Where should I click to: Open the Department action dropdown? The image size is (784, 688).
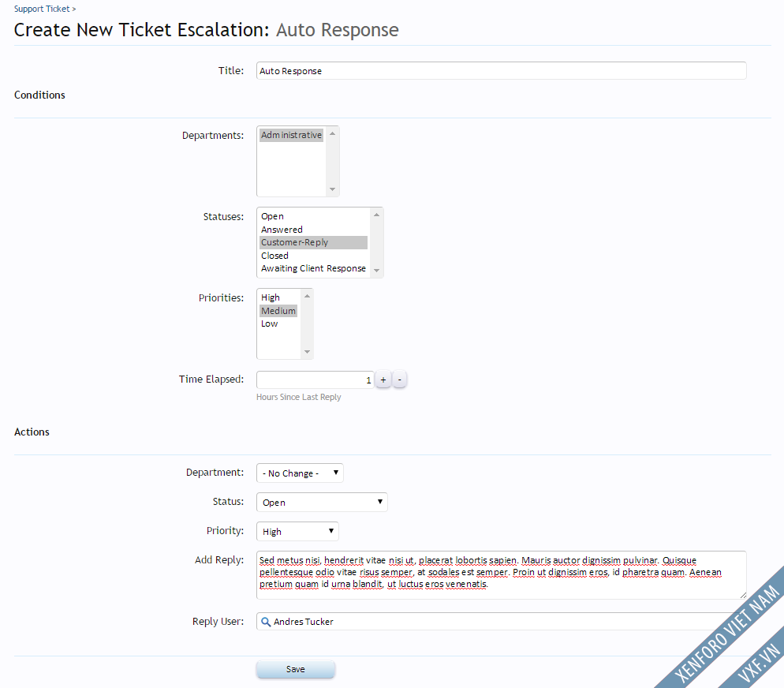tap(300, 473)
